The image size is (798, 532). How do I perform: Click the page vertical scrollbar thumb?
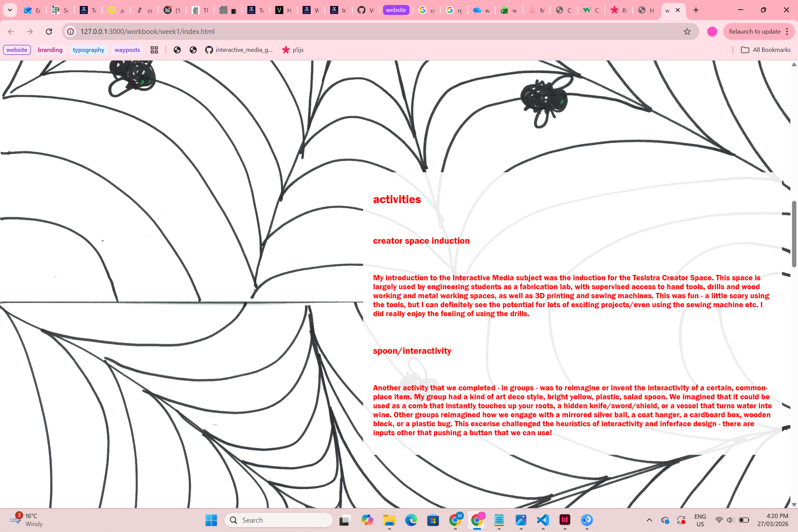[x=794, y=234]
